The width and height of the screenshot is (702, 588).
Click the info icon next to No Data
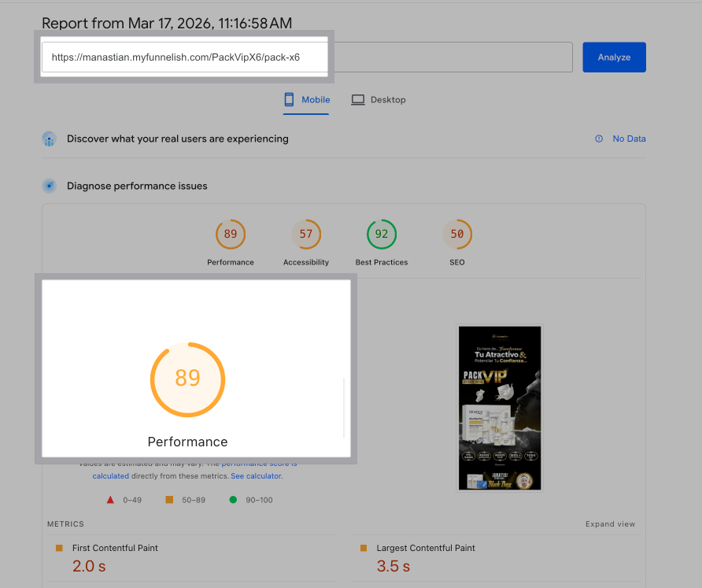(x=599, y=139)
